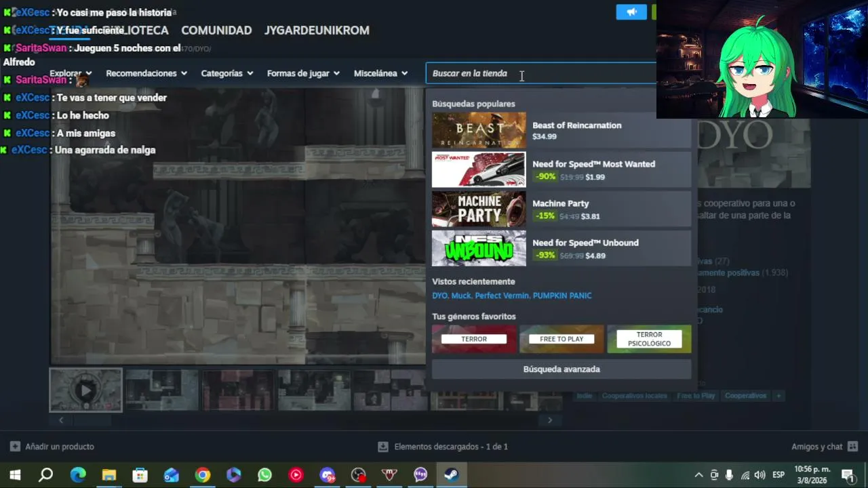Image resolution: width=868 pixels, height=488 pixels.
Task: Add a tag with the plus button
Action: coord(778,396)
